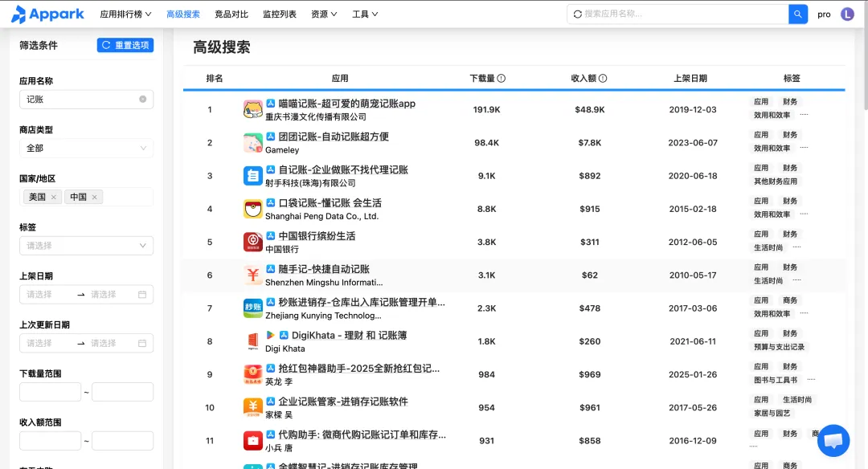Image resolution: width=868 pixels, height=469 pixels.
Task: Click the Appark logo
Action: [x=47, y=14]
